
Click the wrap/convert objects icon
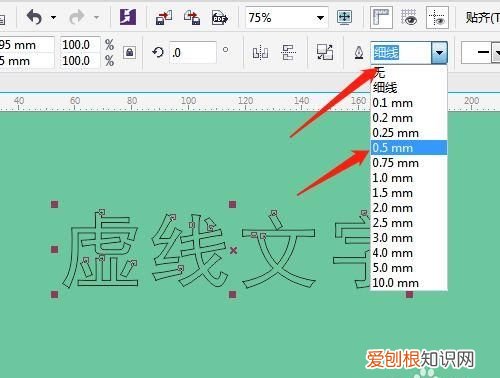325,52
